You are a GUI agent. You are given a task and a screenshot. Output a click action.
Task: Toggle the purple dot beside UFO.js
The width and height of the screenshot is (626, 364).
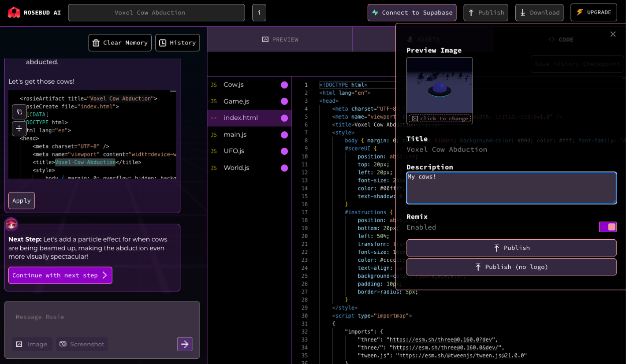284,151
